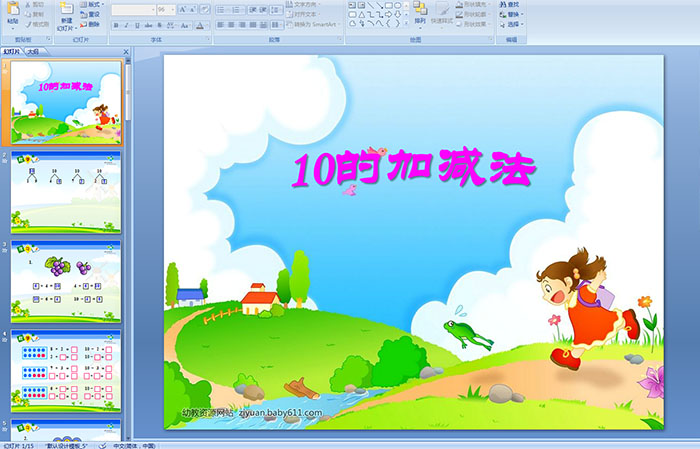Toggle Italic formatting

coord(126,25)
